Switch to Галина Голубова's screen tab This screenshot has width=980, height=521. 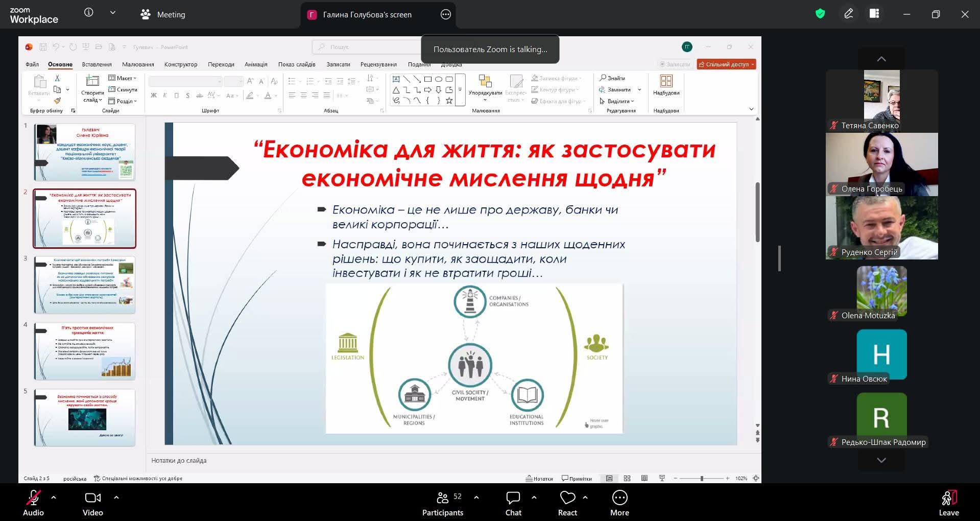click(367, 15)
